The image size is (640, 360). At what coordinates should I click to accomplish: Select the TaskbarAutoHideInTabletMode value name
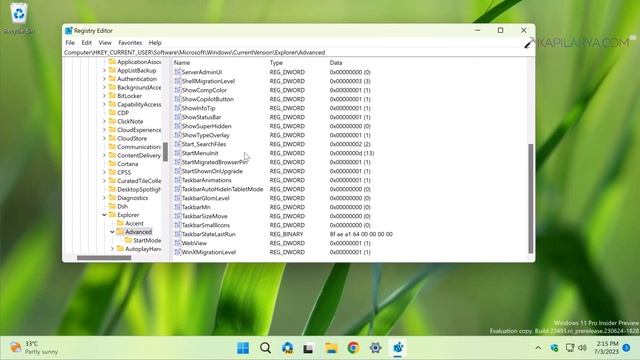(222, 189)
